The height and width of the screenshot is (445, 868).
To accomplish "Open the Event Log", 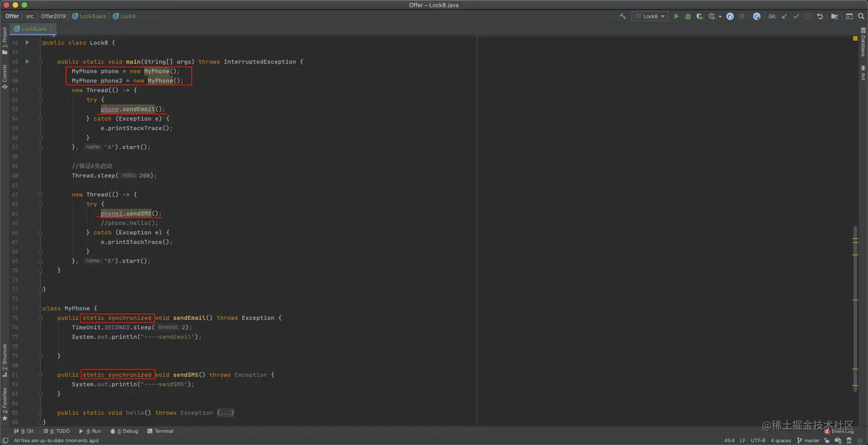I will pyautogui.click(x=839, y=431).
